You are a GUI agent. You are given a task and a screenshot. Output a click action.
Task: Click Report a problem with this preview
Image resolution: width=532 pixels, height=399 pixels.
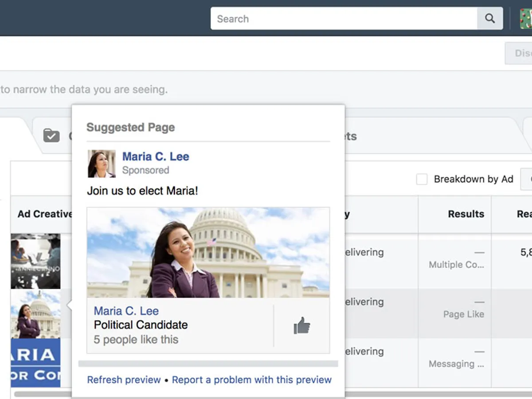251,380
